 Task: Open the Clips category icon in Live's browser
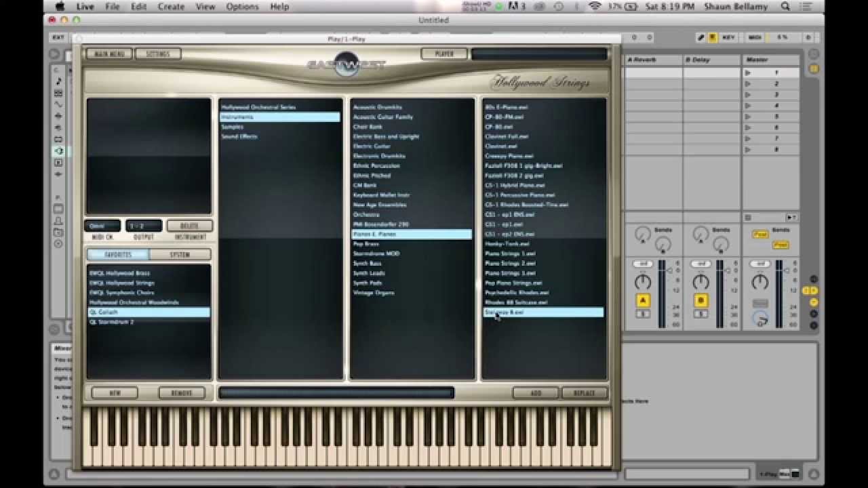click(59, 163)
